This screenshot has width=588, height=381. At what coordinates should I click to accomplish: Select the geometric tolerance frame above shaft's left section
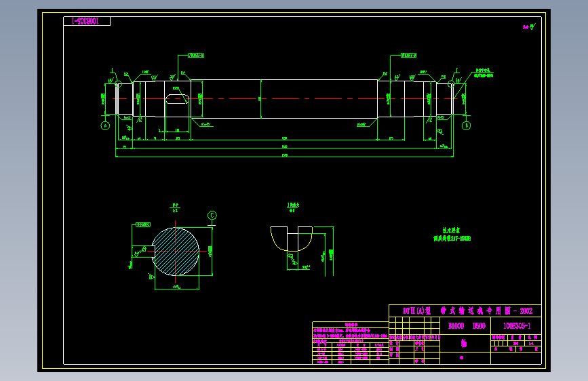tap(196, 56)
